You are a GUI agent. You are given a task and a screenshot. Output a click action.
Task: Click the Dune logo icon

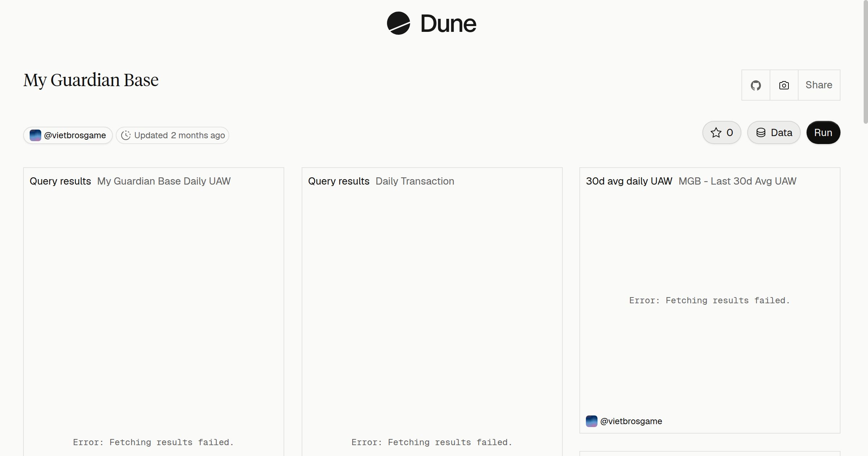(398, 23)
